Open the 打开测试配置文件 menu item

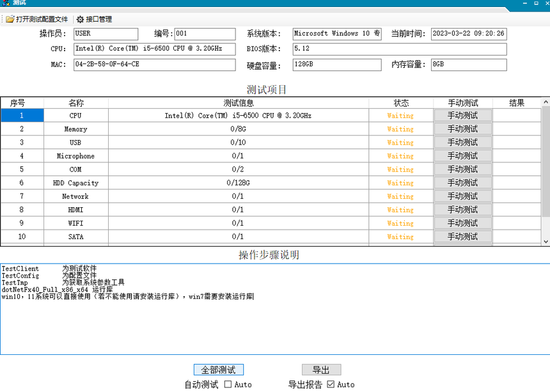pos(42,19)
